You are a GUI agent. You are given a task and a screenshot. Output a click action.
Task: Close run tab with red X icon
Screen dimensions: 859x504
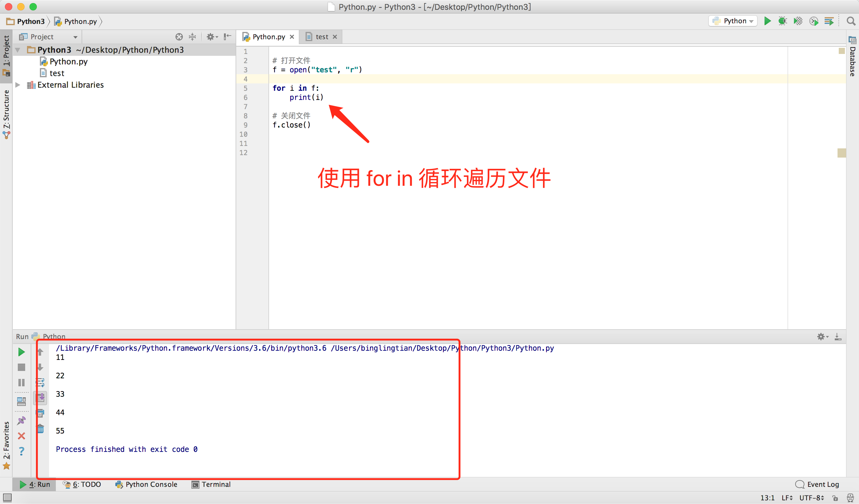click(21, 436)
